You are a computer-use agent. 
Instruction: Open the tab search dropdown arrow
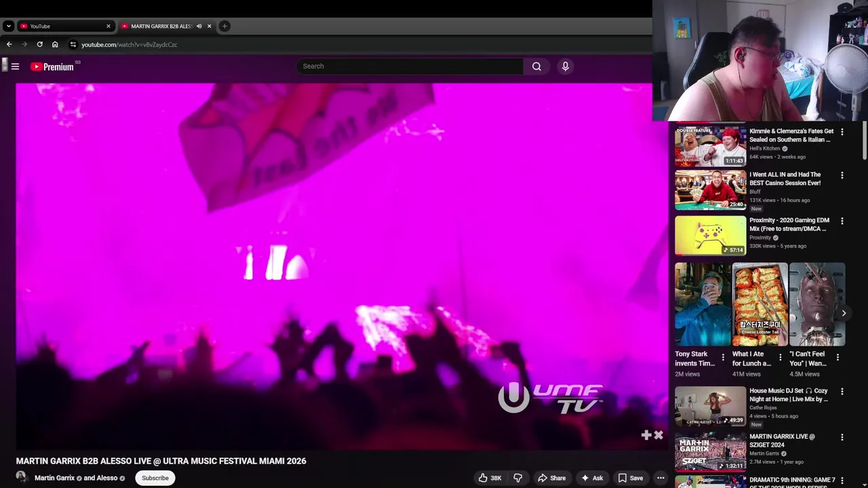[x=8, y=26]
